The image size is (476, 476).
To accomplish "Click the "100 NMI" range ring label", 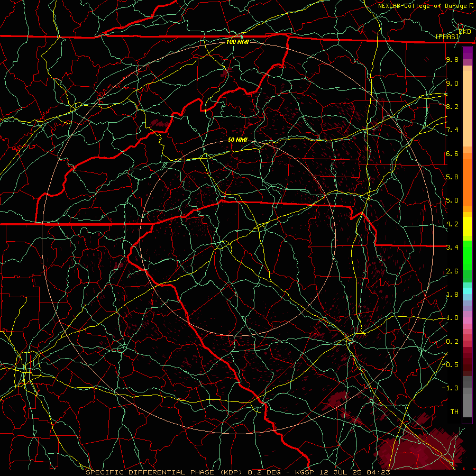I will 237,42.
